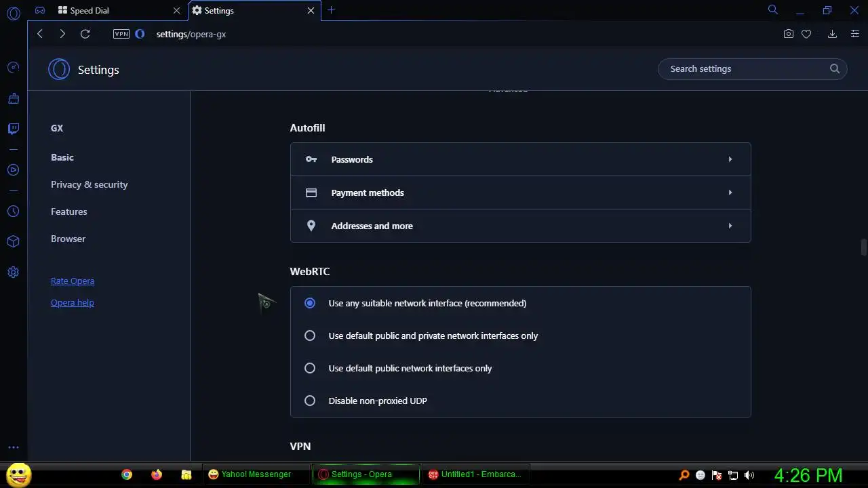868x488 pixels.
Task: Open Settings gear icon in sidebar
Action: point(13,272)
